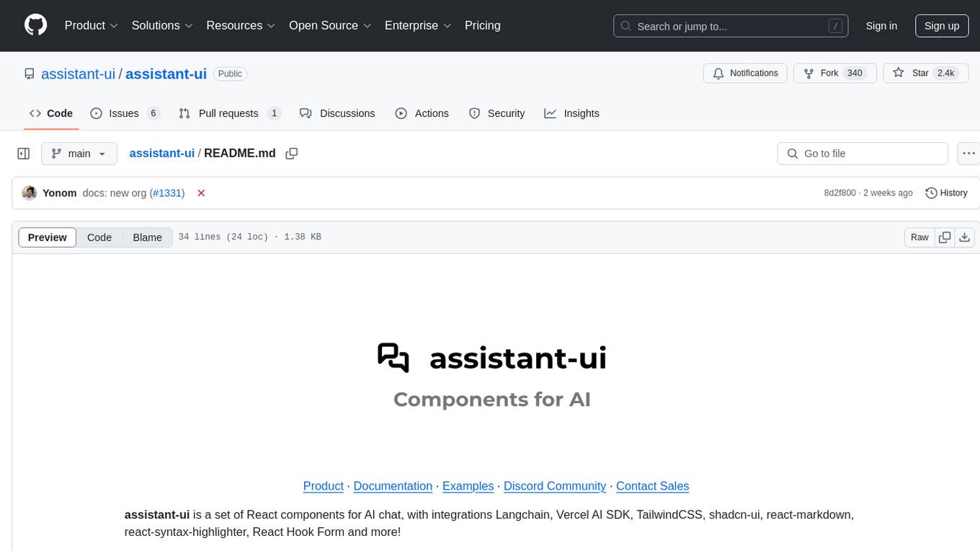Screen dimensions: 980x551
Task: Open the Documentation link
Action: point(393,486)
